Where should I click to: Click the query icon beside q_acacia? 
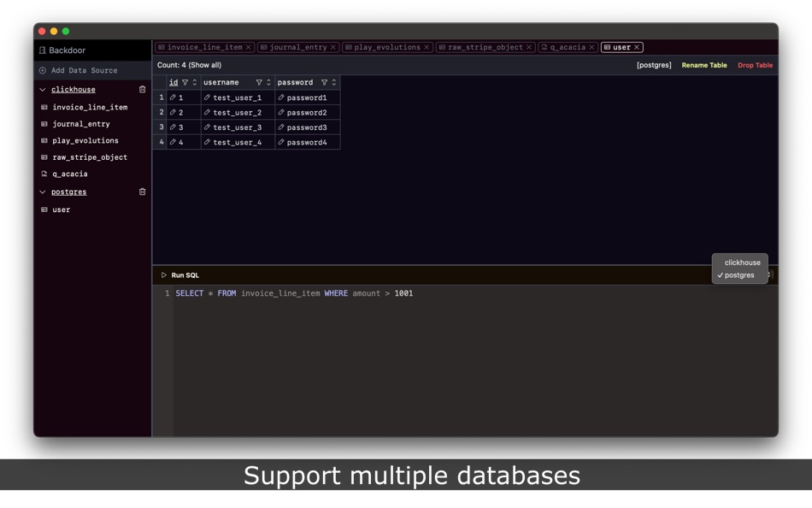point(44,174)
